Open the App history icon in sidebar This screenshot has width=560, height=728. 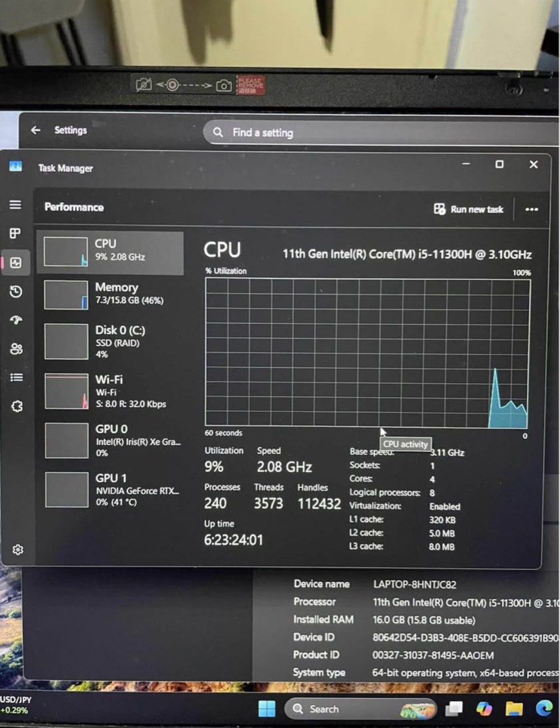15,292
